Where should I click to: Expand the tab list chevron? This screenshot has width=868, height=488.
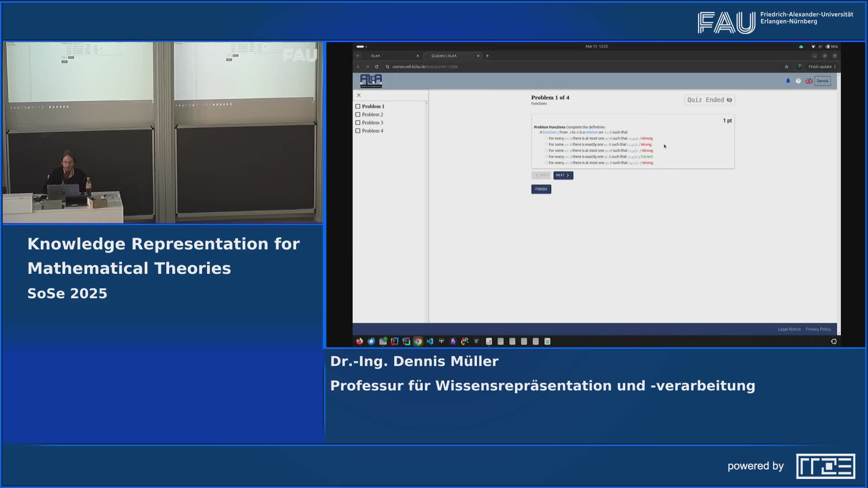[359, 56]
